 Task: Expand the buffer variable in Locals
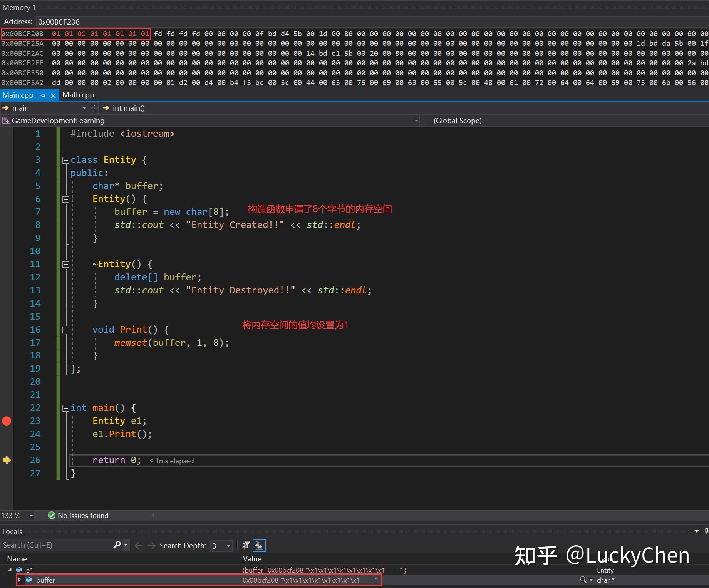tap(20, 580)
